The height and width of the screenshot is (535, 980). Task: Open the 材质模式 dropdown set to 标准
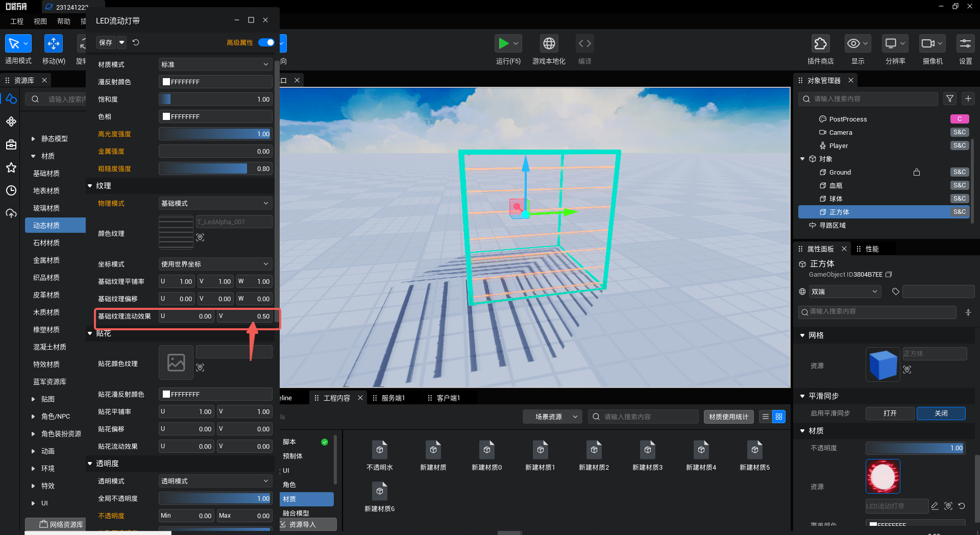click(x=215, y=64)
